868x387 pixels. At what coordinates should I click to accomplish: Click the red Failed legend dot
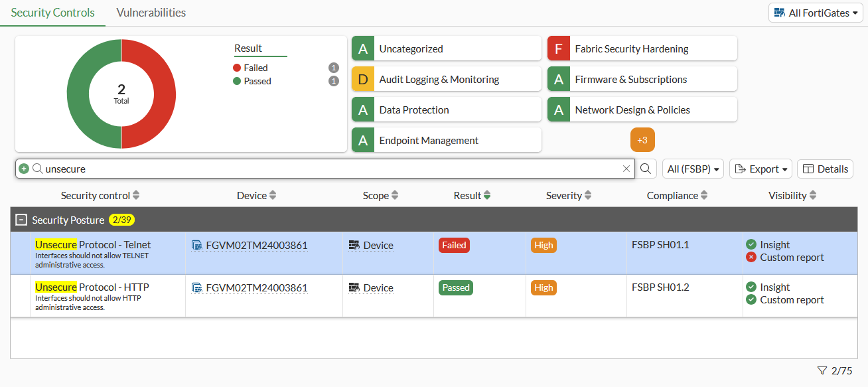(237, 68)
